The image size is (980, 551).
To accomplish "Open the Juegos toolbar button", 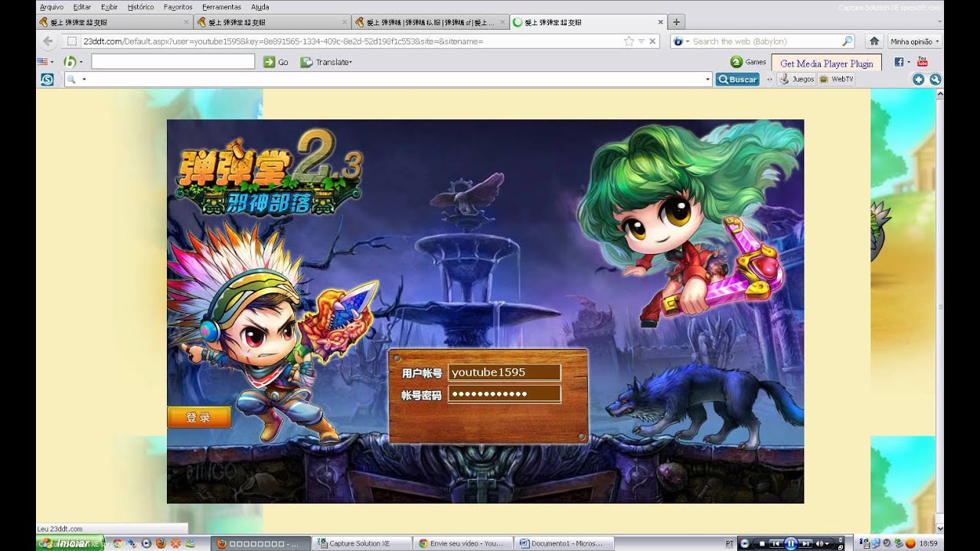I will pyautogui.click(x=797, y=79).
